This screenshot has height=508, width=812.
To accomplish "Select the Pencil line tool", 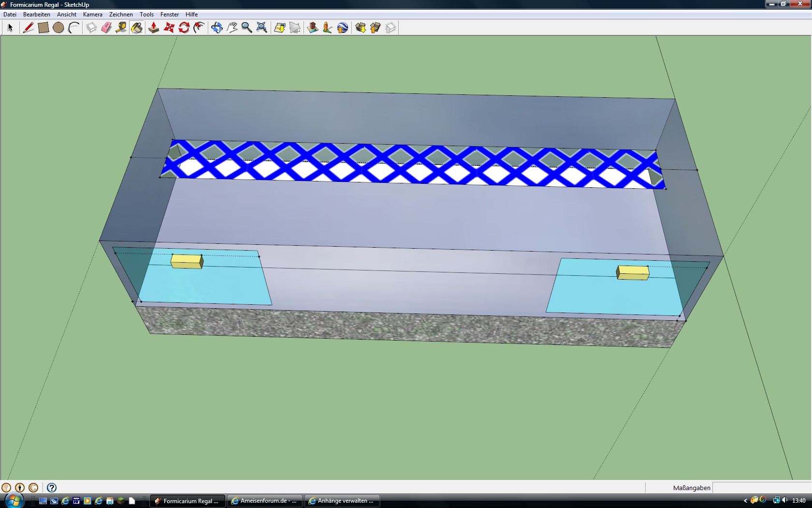I will [29, 28].
